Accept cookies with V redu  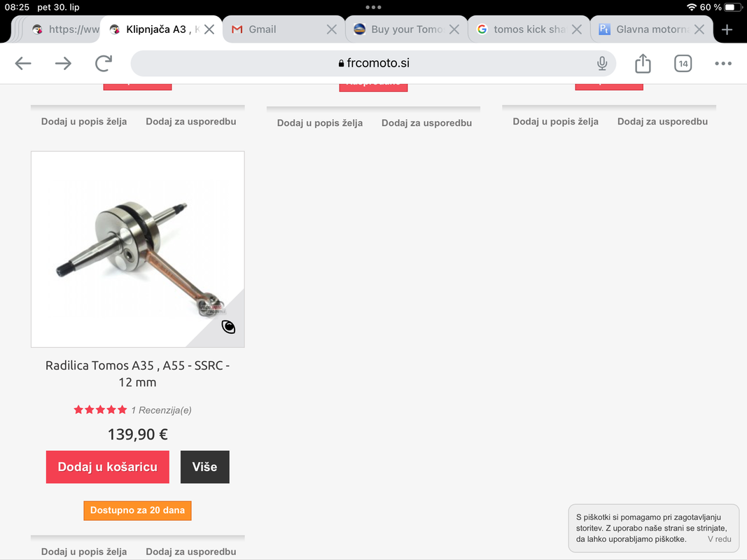point(719,539)
